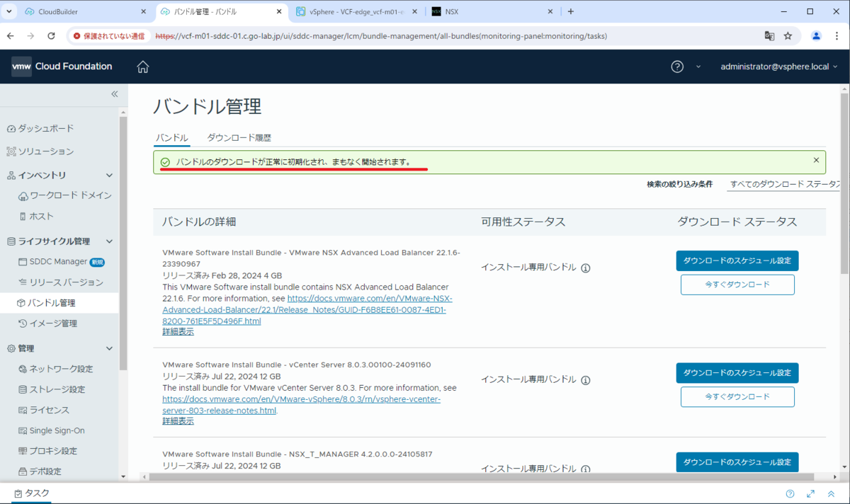Open ダッシュボード in the sidebar
Image resolution: width=850 pixels, height=504 pixels.
coord(40,128)
